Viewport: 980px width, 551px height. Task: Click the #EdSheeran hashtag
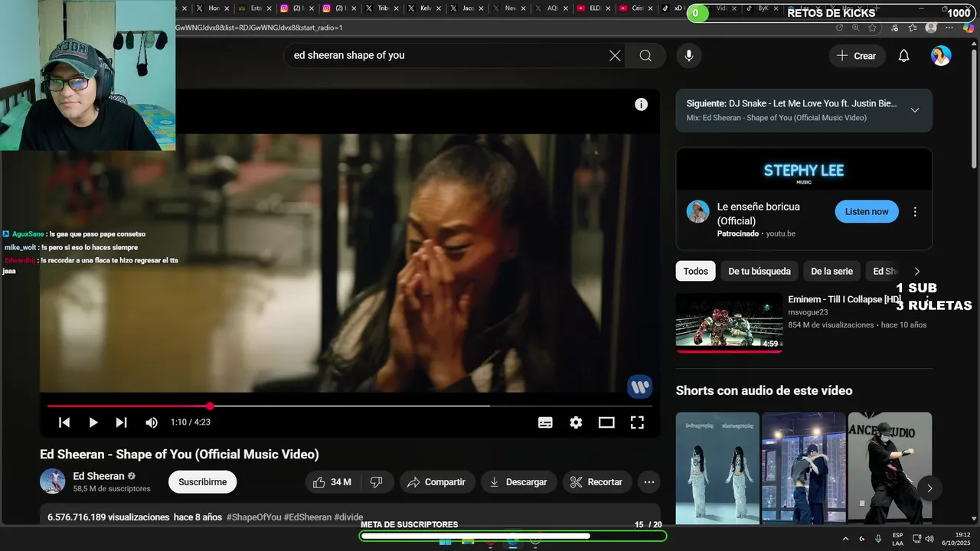tap(308, 517)
